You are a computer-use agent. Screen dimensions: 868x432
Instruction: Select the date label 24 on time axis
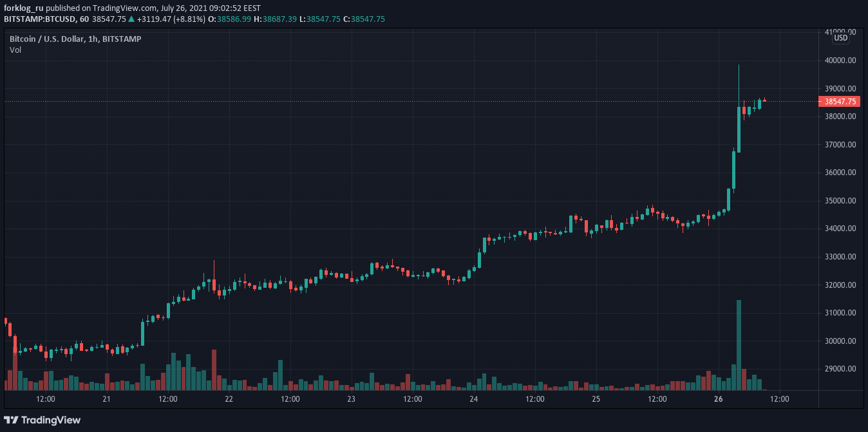point(474,399)
